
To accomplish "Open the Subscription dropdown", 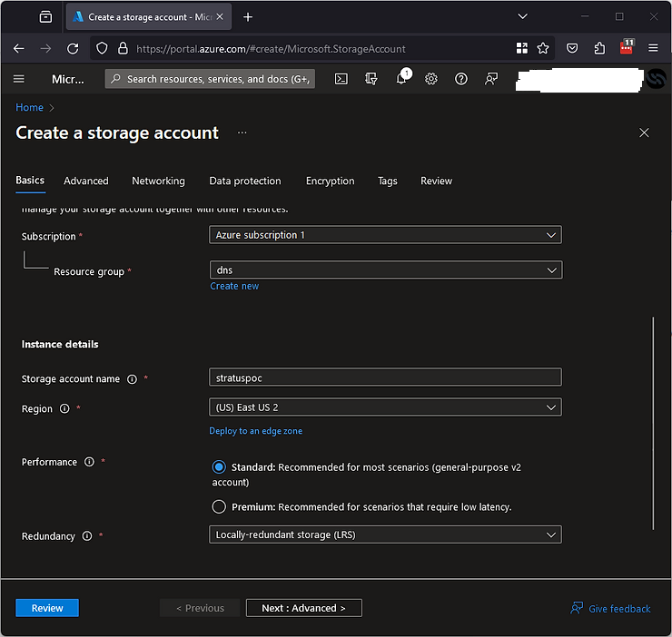I will [x=385, y=235].
